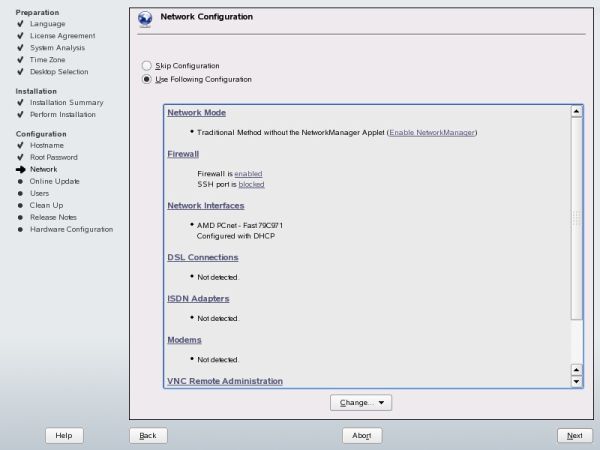Viewport: 600px width, 450px height.
Task: Click License Agreement step in sidebar
Action: (x=63, y=36)
